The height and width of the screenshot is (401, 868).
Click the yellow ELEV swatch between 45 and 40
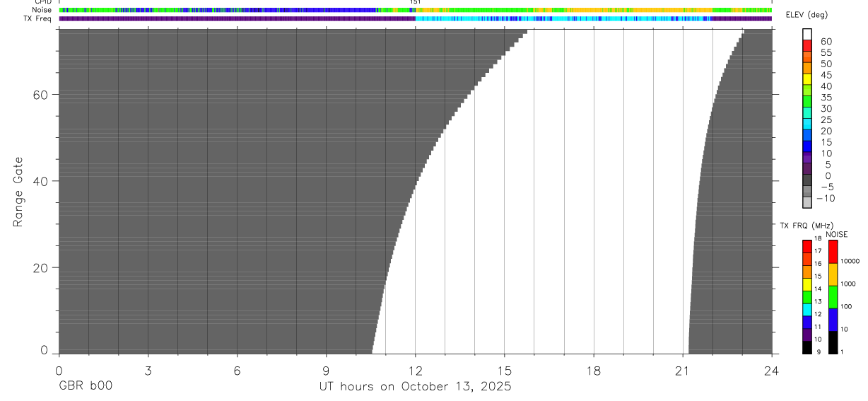coord(807,80)
